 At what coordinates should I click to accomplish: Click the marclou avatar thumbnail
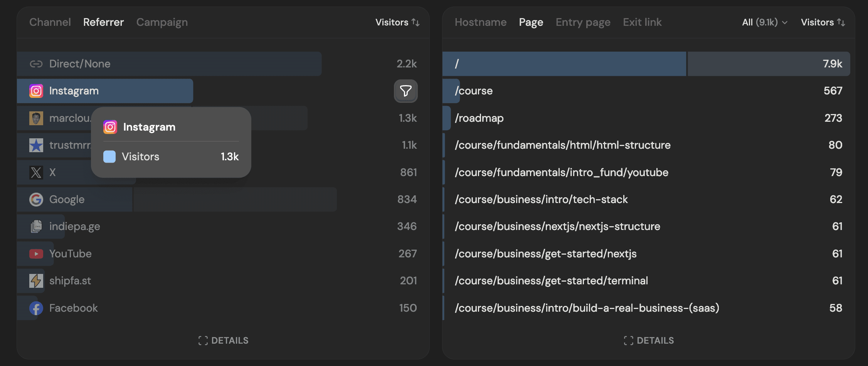click(36, 118)
